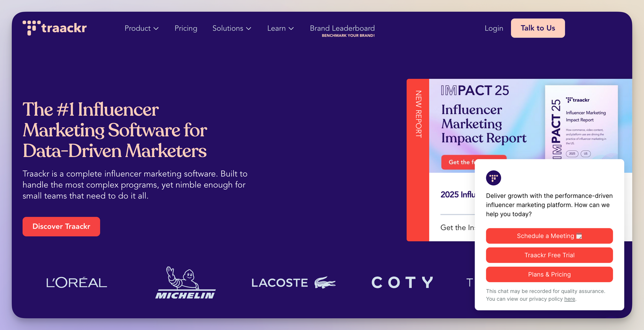Click the chat greeting message text

pyautogui.click(x=549, y=205)
